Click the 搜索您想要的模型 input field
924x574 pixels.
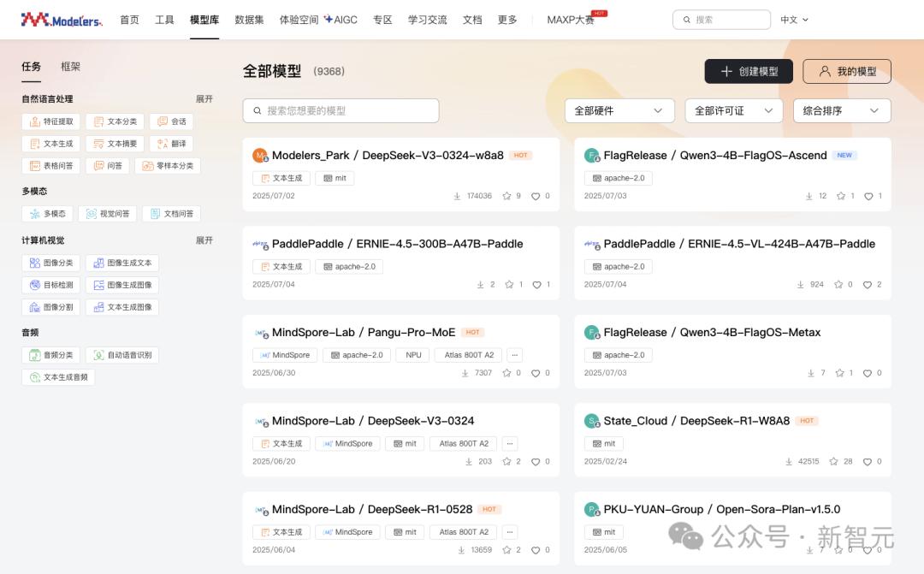coord(341,111)
